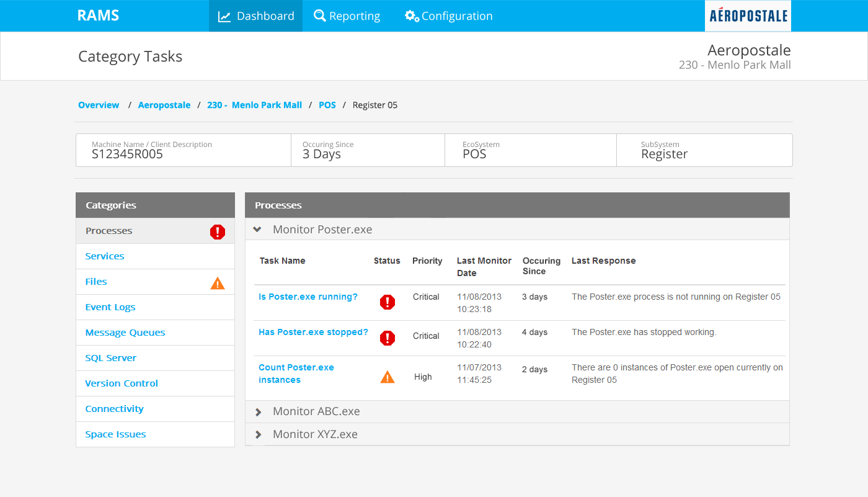Click red status icon for Has Poster.exe stopped
This screenshot has width=868, height=497.
pyautogui.click(x=387, y=338)
